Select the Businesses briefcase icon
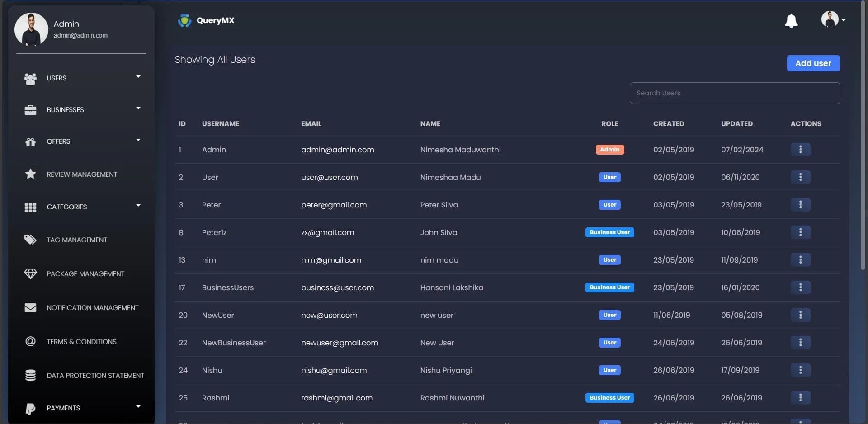 click(30, 109)
